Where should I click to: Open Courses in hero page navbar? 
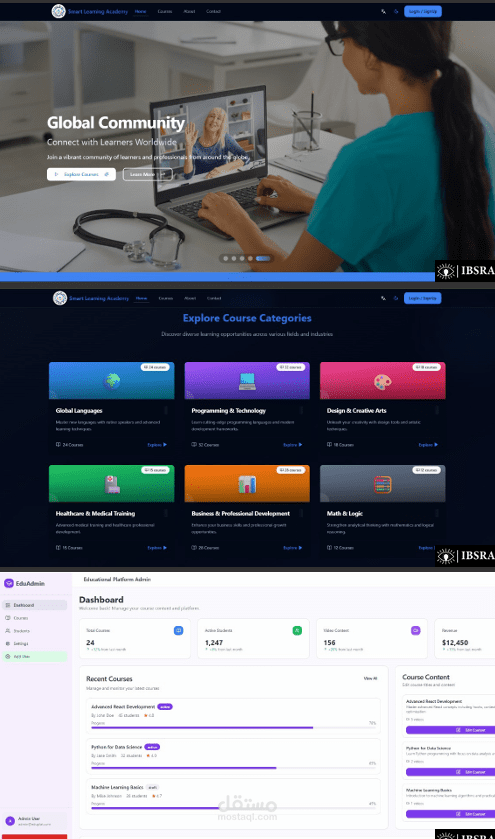click(x=165, y=11)
